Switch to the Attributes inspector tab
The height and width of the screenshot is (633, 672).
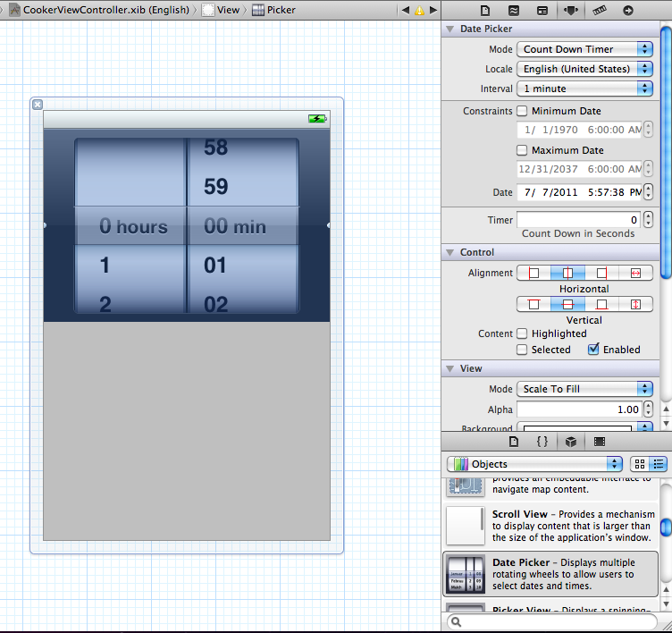[571, 11]
